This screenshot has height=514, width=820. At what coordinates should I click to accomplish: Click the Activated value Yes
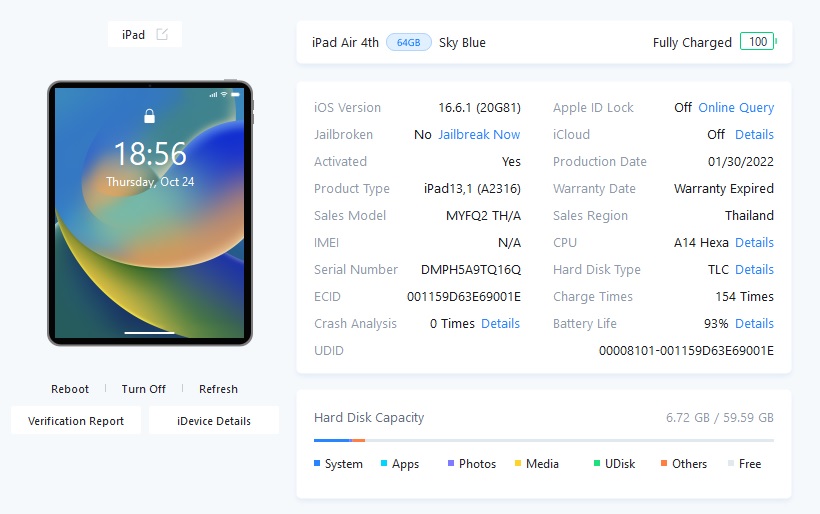tap(511, 162)
